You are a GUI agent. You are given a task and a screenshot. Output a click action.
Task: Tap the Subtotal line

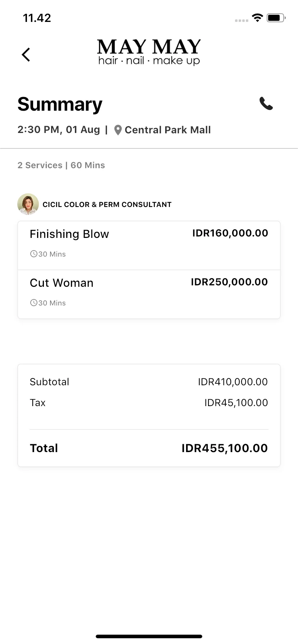pyautogui.click(x=149, y=382)
